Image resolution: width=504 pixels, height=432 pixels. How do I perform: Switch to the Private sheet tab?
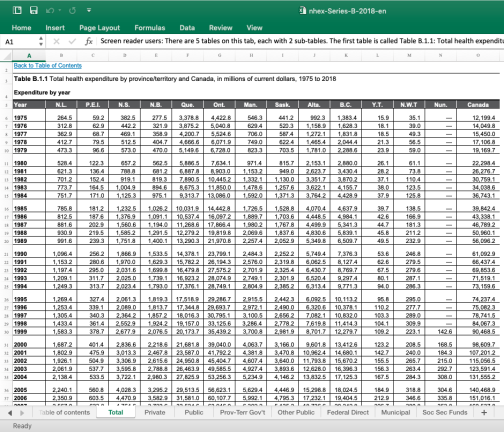click(155, 412)
